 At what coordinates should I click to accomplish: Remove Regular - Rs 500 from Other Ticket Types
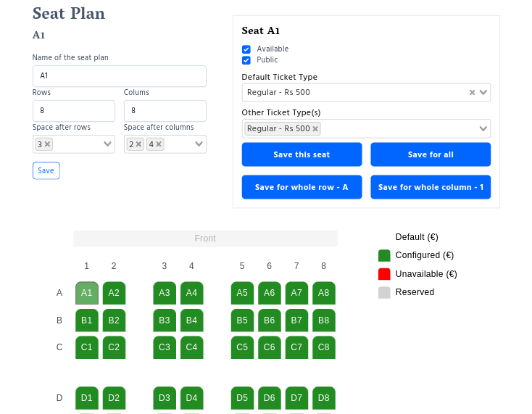[x=315, y=128]
